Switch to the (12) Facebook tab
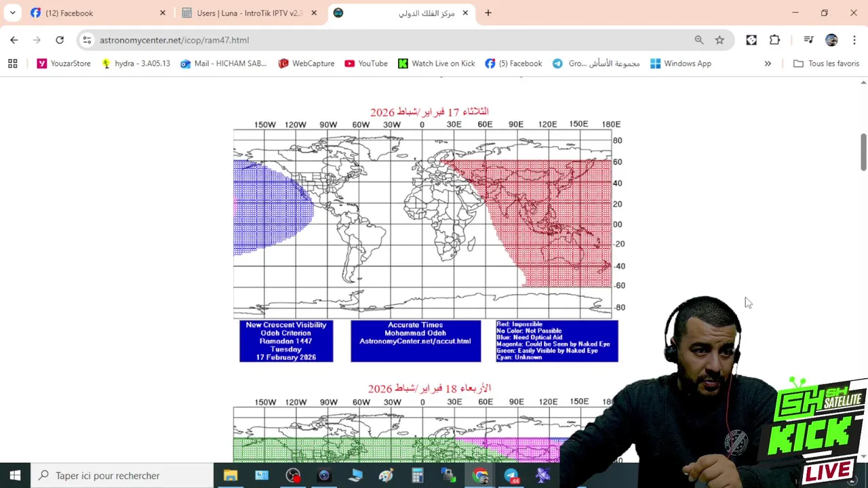Viewport: 868px width, 488px height. tap(98, 13)
